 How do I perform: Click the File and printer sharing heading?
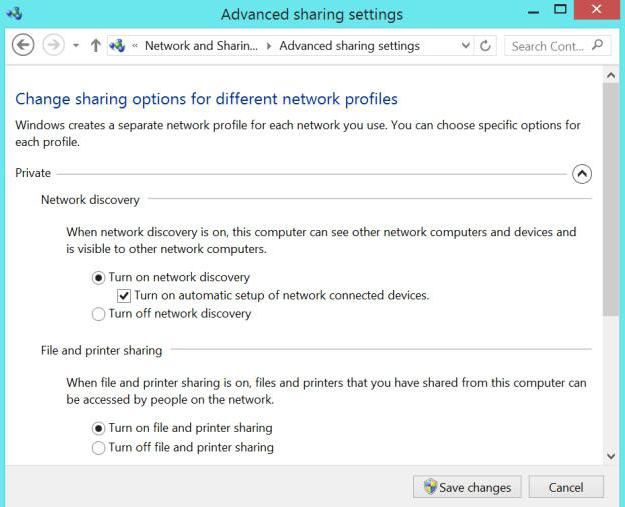(101, 350)
